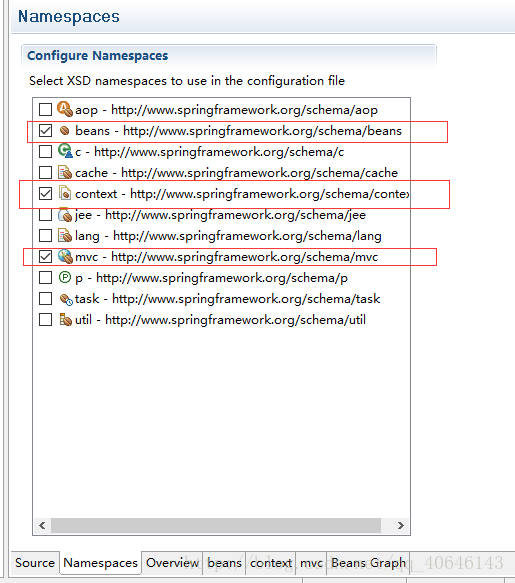Click the util namespace icon

65,319
